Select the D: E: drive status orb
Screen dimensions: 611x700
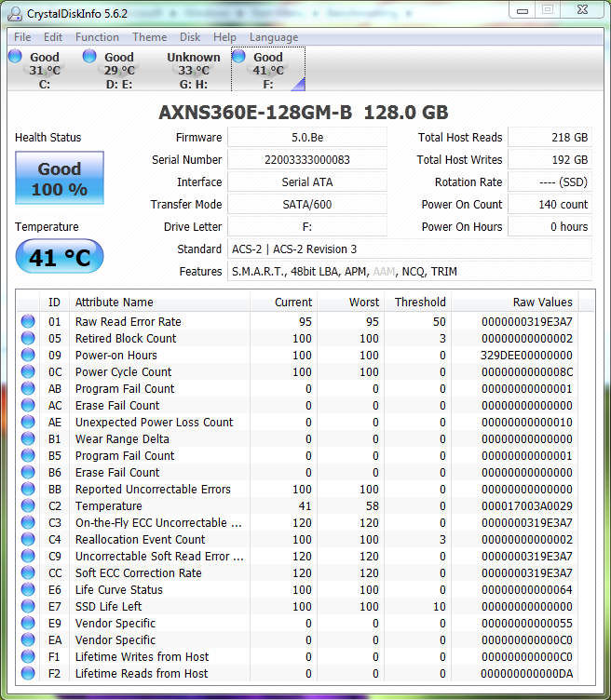90,57
